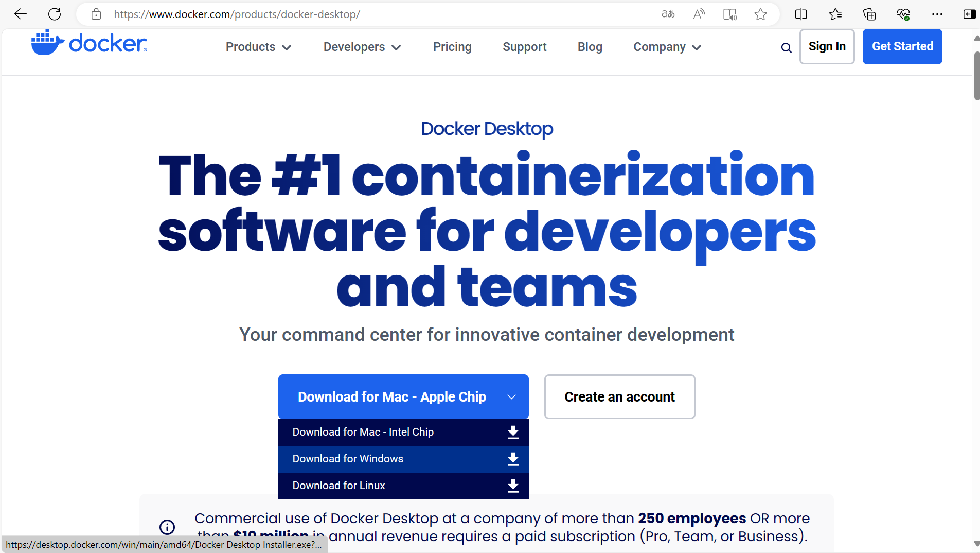
Task: Add page to favorites with star icon
Action: click(760, 14)
